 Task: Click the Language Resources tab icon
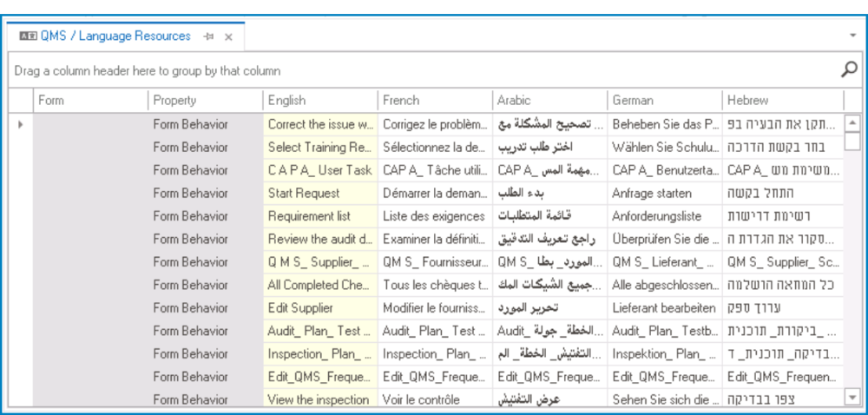[x=28, y=36]
